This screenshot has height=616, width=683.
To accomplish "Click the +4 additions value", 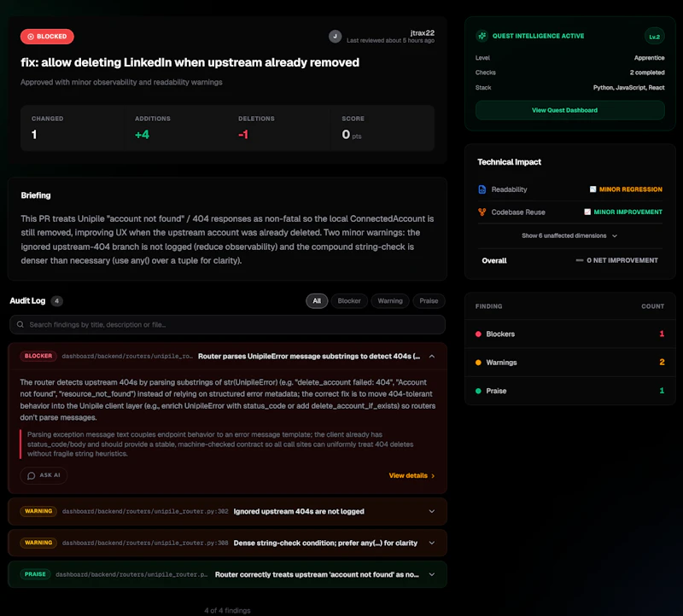I will click(x=142, y=135).
